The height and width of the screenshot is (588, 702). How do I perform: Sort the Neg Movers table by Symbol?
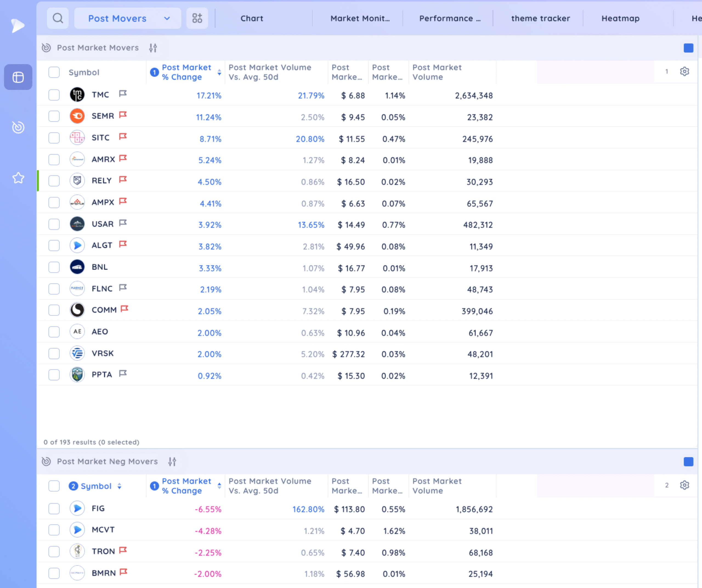tap(96, 486)
